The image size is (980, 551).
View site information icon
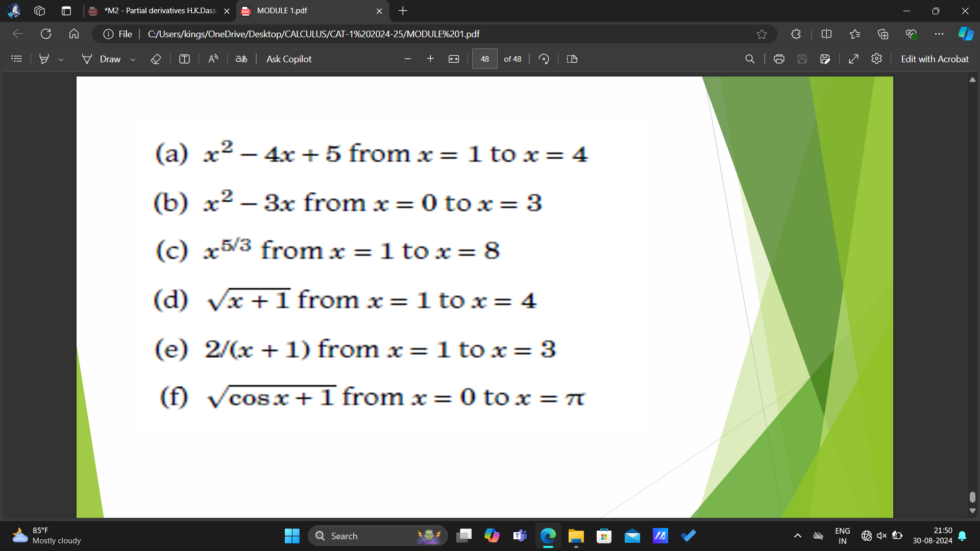108,34
